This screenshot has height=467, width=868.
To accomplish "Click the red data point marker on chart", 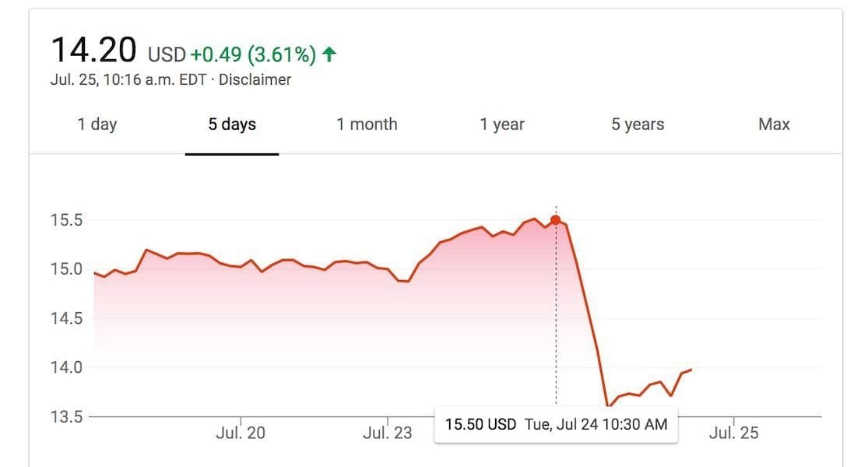I will coord(555,219).
